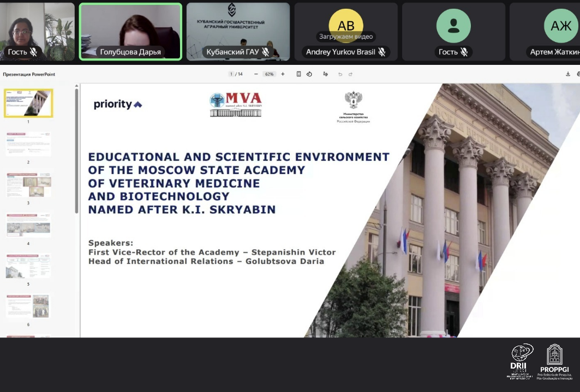Select Andrey Yurkov Brasil participant tile
The height and width of the screenshot is (392, 580).
346,32
